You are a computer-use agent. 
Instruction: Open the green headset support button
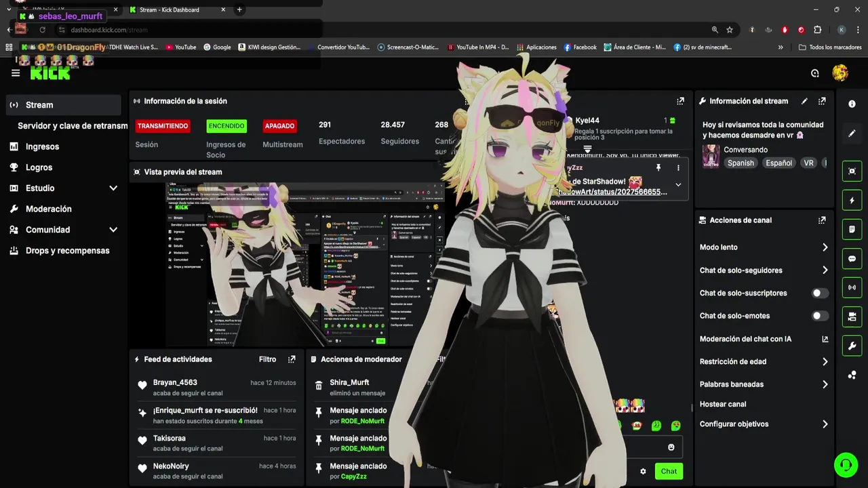(x=846, y=465)
